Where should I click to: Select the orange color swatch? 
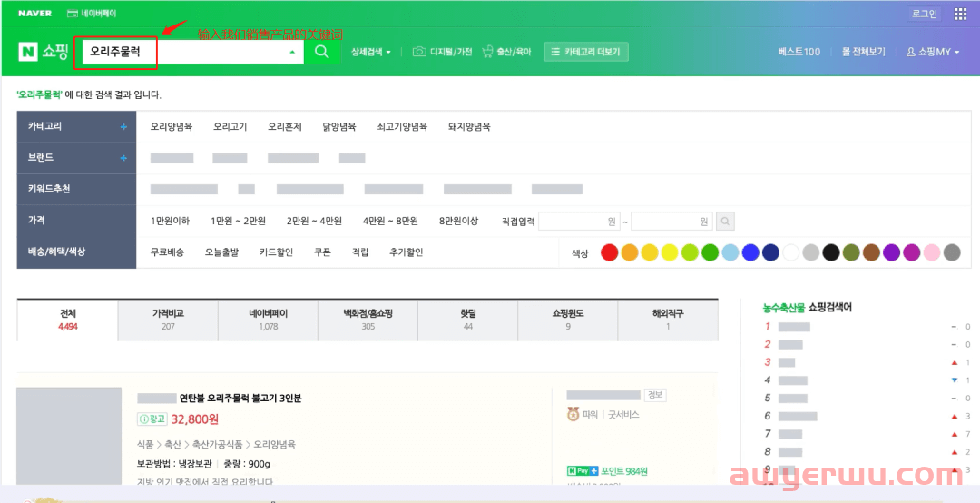coord(630,252)
